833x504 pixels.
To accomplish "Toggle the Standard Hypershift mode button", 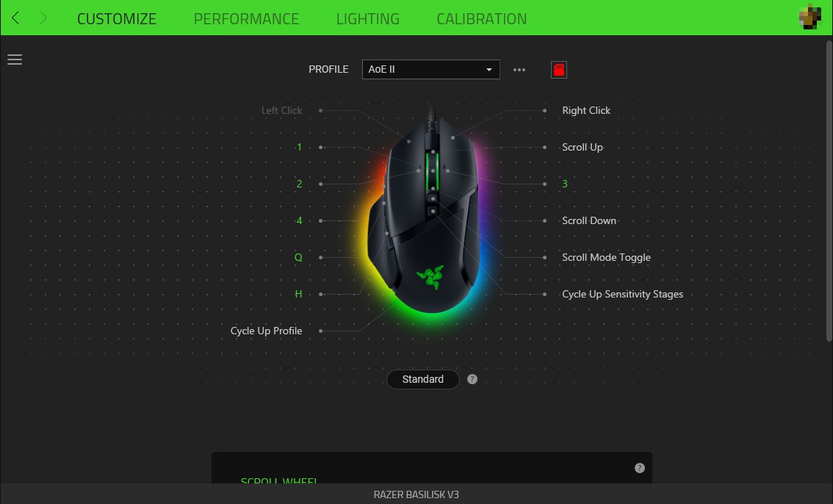I will (423, 379).
